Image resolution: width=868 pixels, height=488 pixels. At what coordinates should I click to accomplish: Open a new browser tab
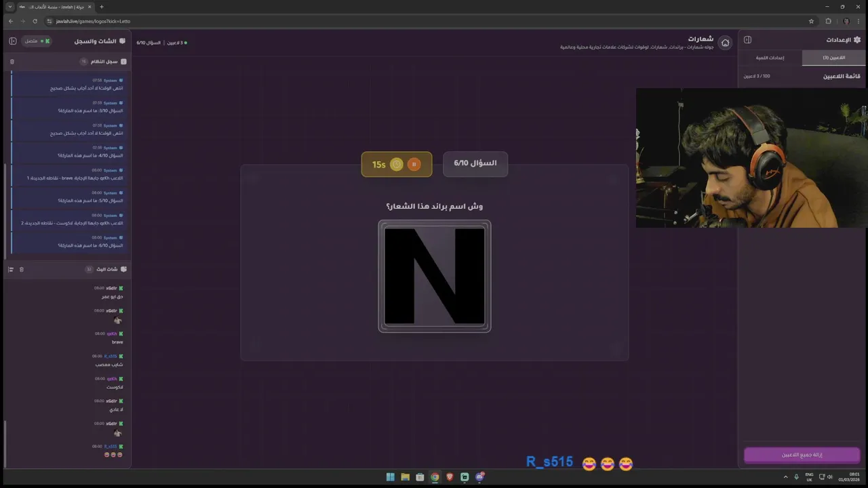(102, 7)
